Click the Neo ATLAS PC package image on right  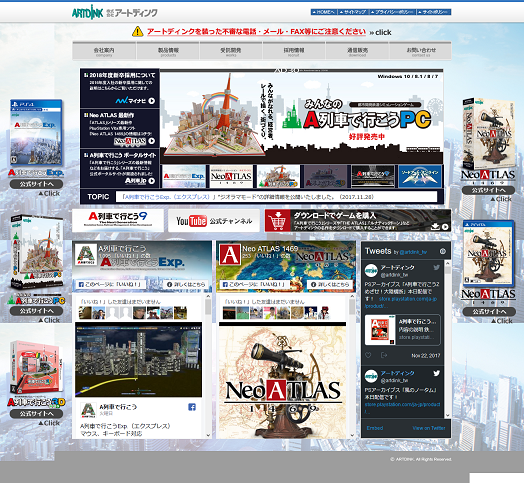click(488, 134)
